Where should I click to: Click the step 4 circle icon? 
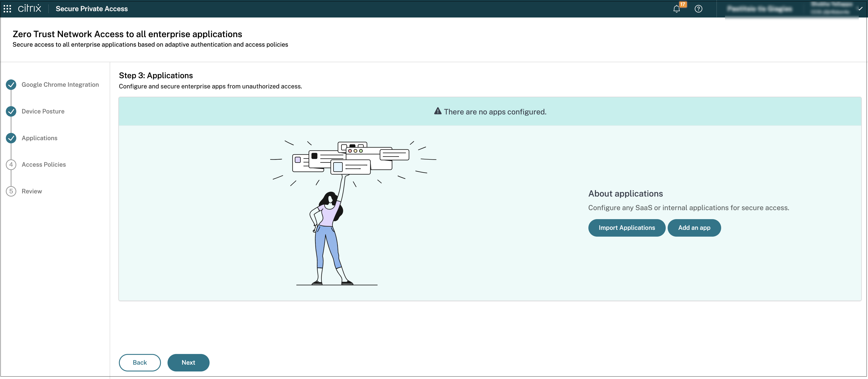[x=11, y=164]
